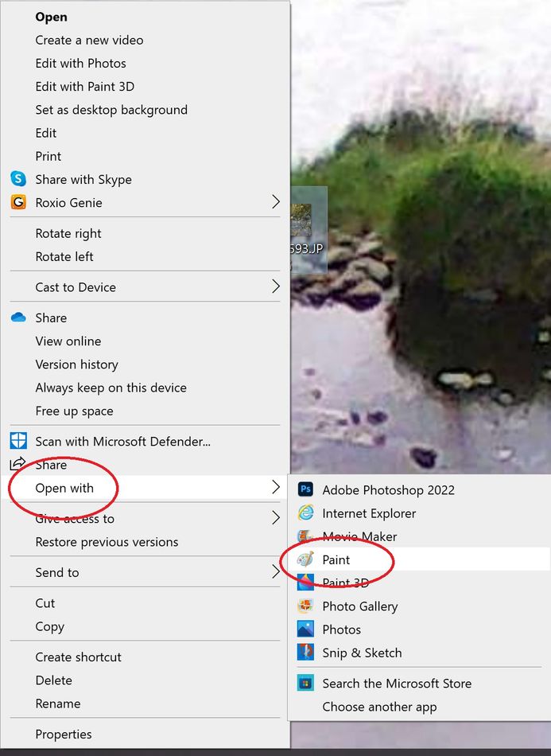The height and width of the screenshot is (756, 551).
Task: Select Create a new video
Action: 89,40
